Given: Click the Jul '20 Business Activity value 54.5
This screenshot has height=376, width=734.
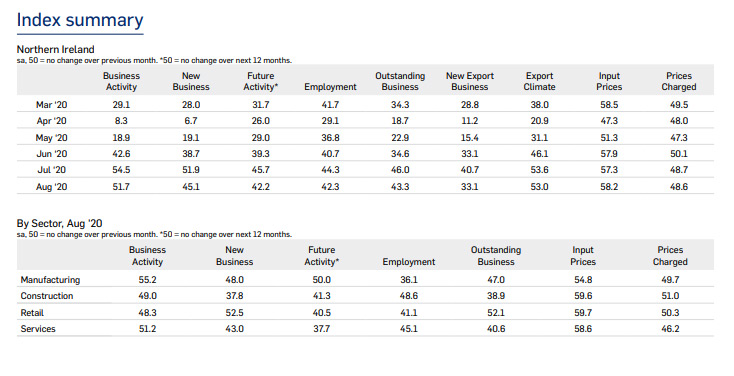Looking at the screenshot, I should [x=121, y=170].
